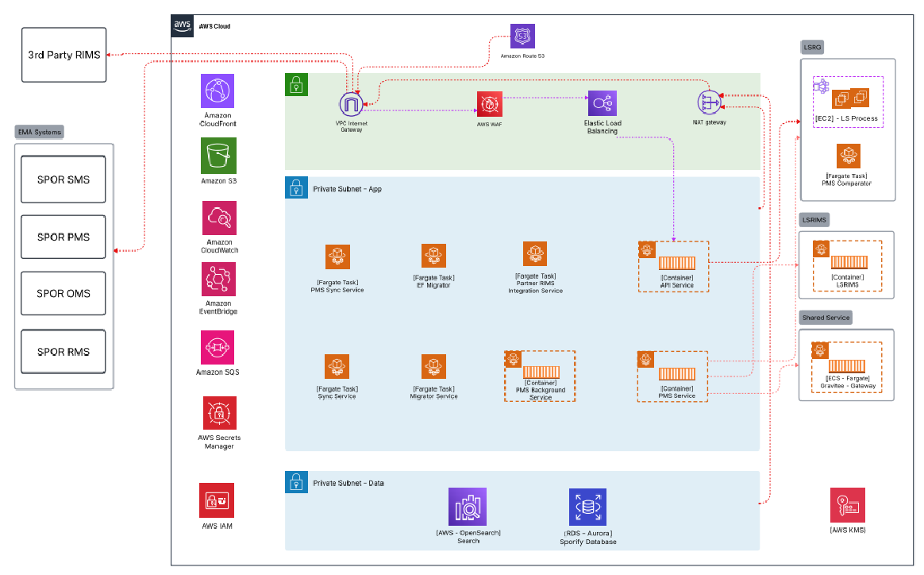The height and width of the screenshot is (575, 924).
Task: Click the AWS IAM icon
Action: [x=217, y=500]
